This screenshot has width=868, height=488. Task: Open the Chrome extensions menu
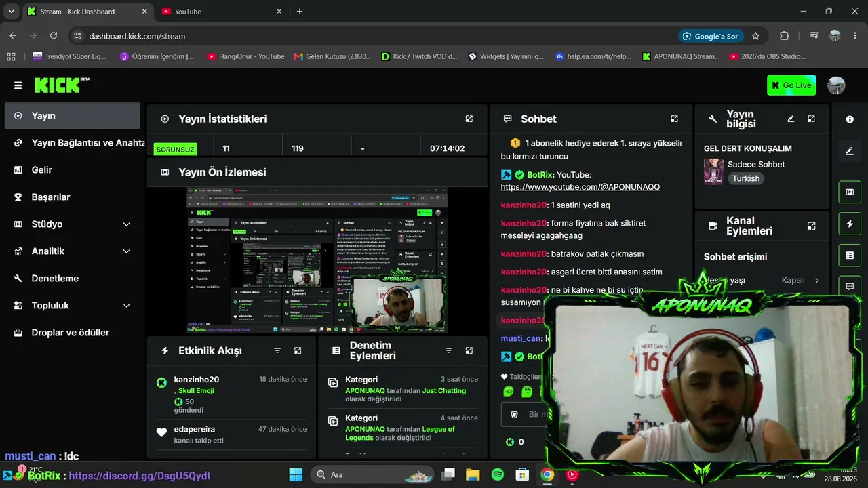tap(785, 36)
